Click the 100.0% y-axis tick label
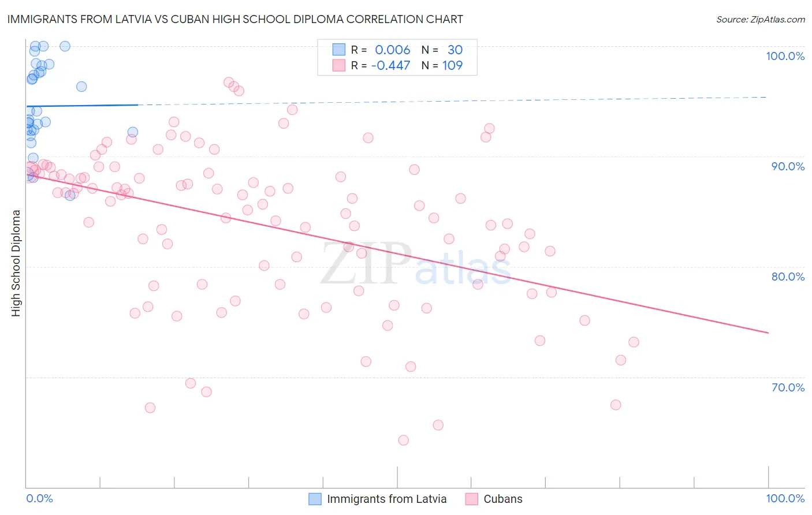The image size is (812, 515). (x=785, y=56)
